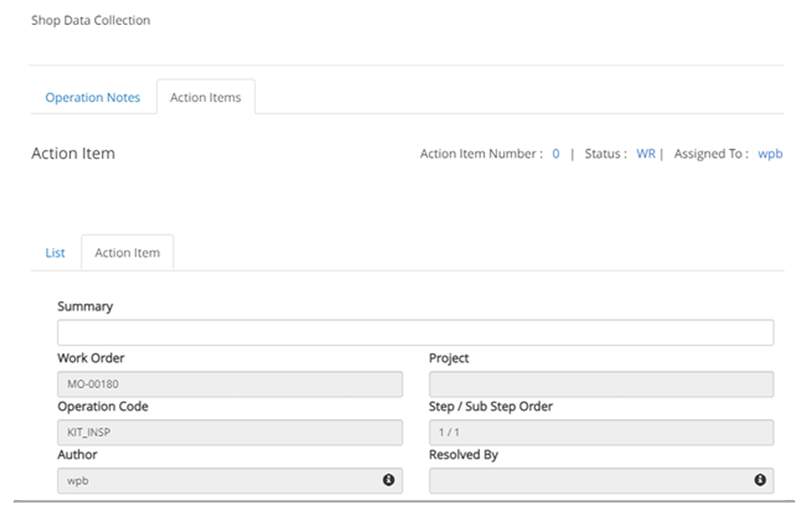Select the Action Items tab
The width and height of the screenshot is (812, 523).
(206, 98)
